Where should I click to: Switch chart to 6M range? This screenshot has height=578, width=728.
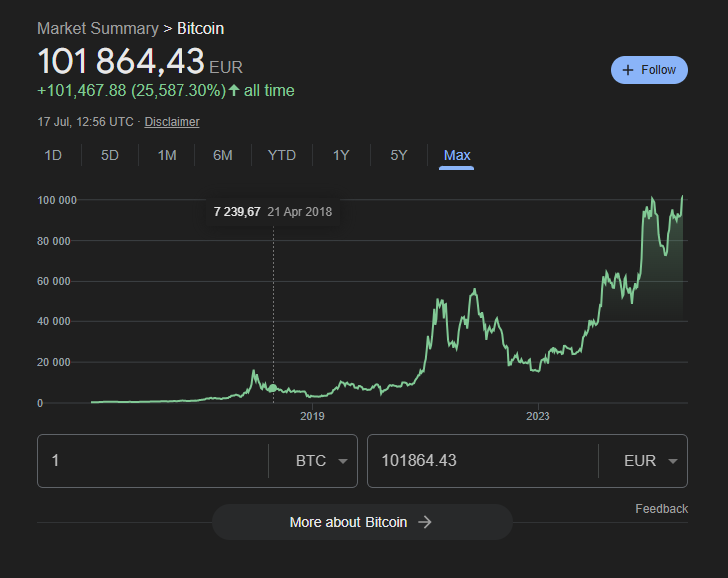(x=223, y=155)
